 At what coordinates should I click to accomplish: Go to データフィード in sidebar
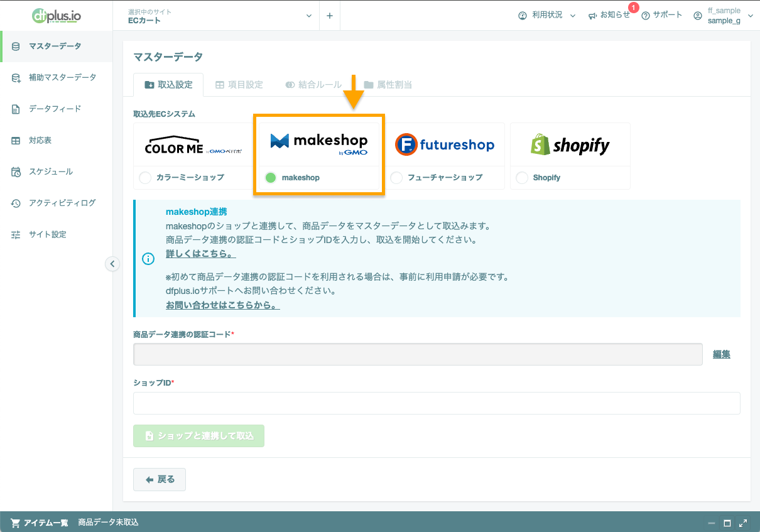click(x=57, y=109)
